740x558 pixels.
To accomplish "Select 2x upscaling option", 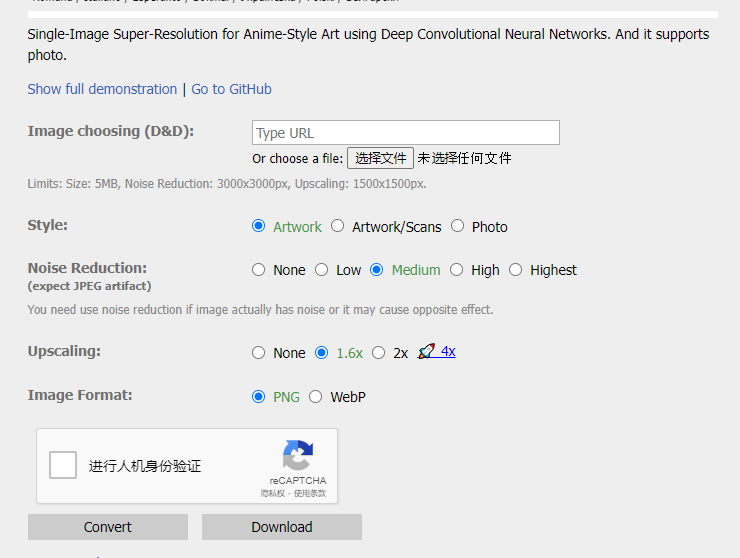I will pos(379,352).
